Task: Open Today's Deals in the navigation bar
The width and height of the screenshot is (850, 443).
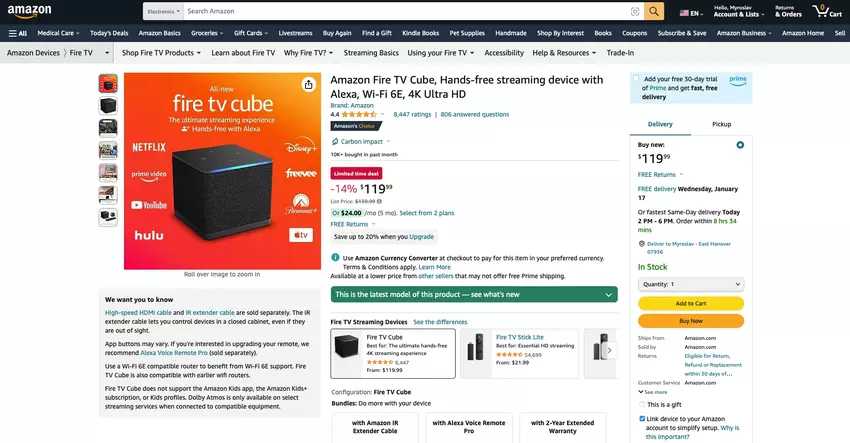Action: [x=109, y=33]
